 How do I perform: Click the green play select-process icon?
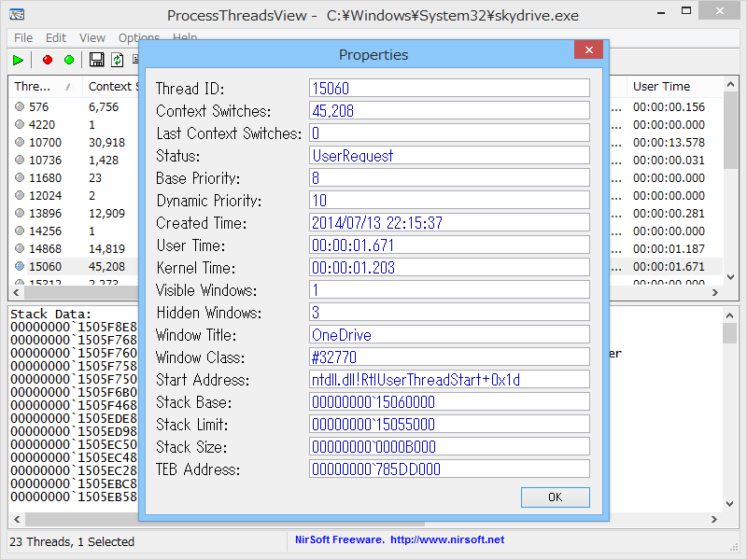coord(18,60)
